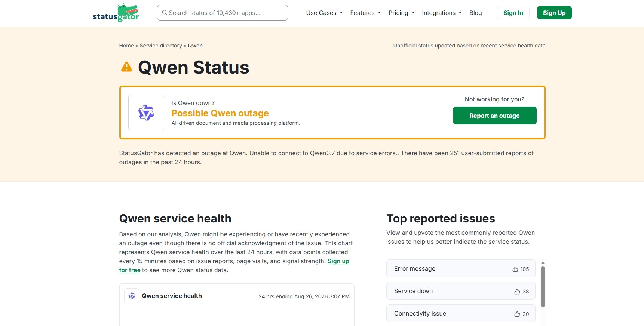The height and width of the screenshot is (326, 644).
Task: Click the issues list scroll-up arrow
Action: click(x=543, y=263)
